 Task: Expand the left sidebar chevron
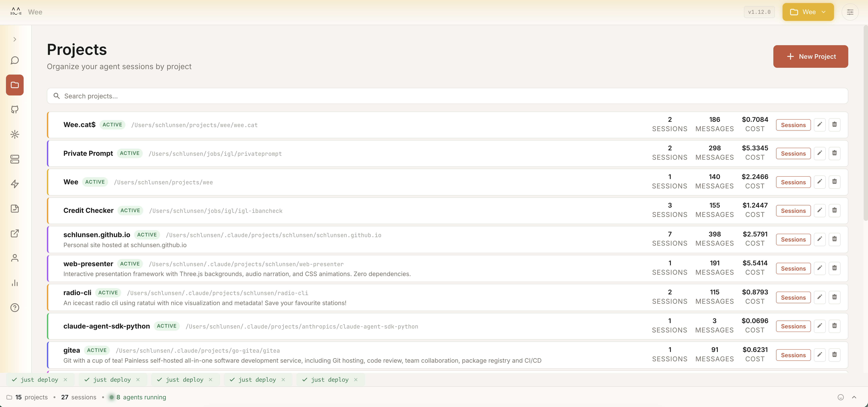[x=14, y=39]
